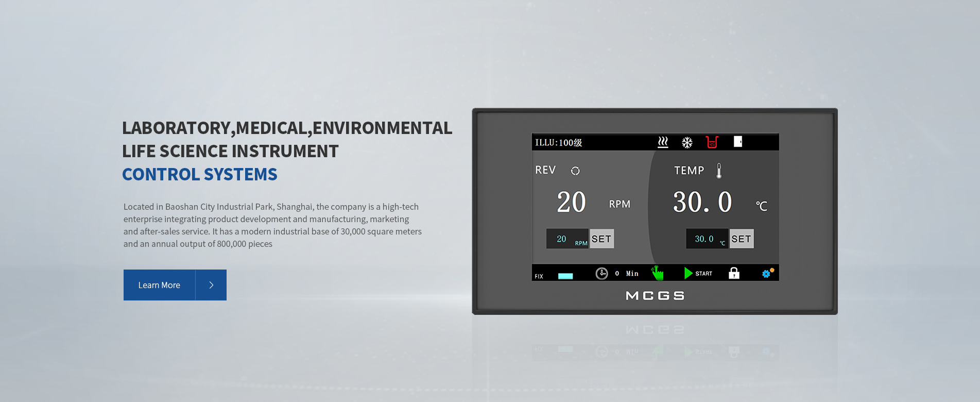Click the thermometer icon beside TEMP
This screenshot has height=402, width=980.
click(719, 171)
